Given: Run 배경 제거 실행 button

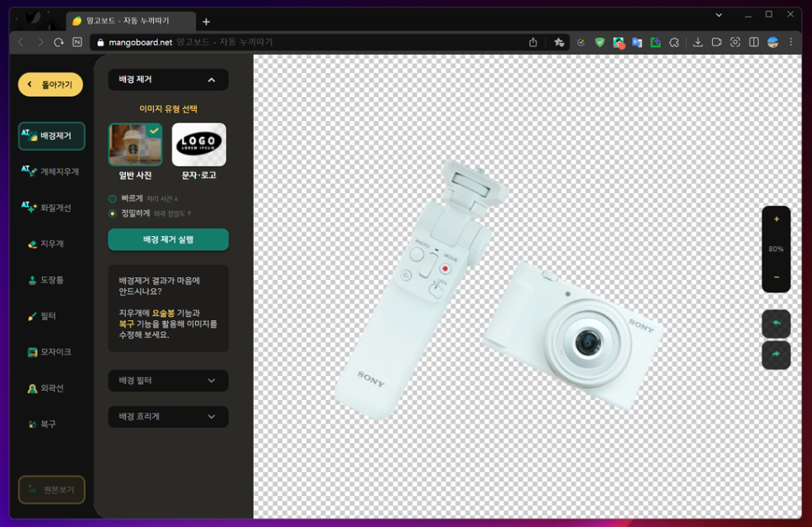Looking at the screenshot, I should [168, 240].
